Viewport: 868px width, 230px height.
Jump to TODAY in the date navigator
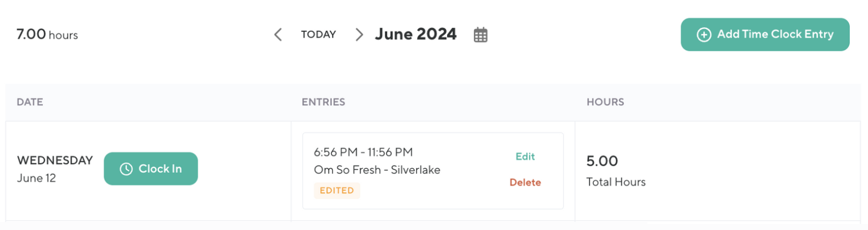click(x=318, y=35)
